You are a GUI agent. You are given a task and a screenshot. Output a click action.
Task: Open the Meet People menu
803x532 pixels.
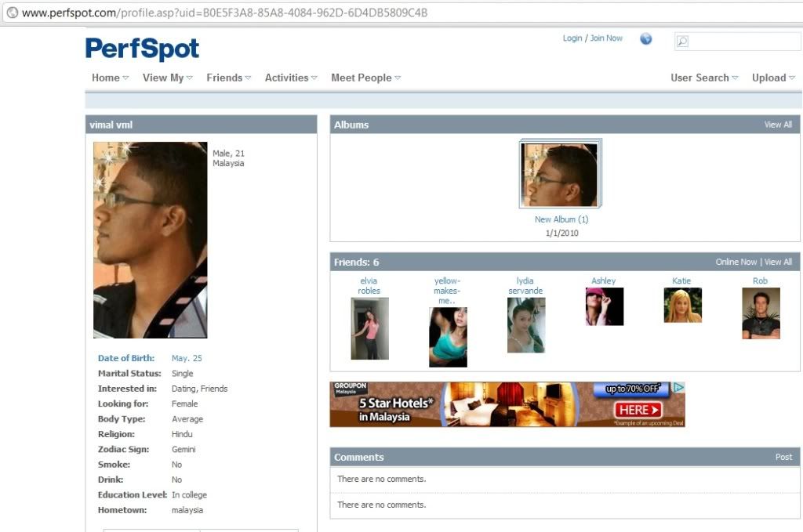365,78
